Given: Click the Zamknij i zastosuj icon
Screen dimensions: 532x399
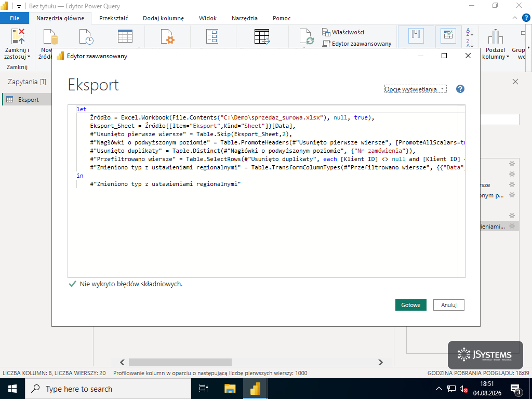Looking at the screenshot, I should 18,37.
